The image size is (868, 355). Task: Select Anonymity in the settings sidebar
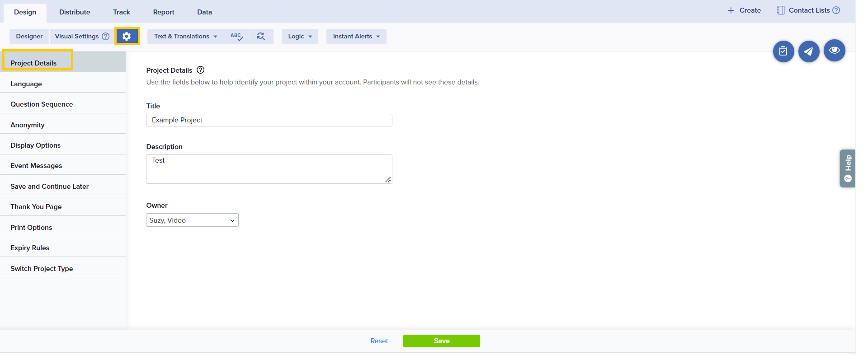[28, 125]
